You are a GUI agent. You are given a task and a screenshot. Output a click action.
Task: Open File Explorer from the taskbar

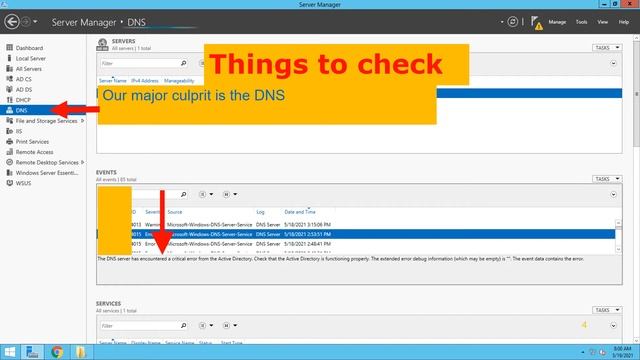[x=81, y=352]
